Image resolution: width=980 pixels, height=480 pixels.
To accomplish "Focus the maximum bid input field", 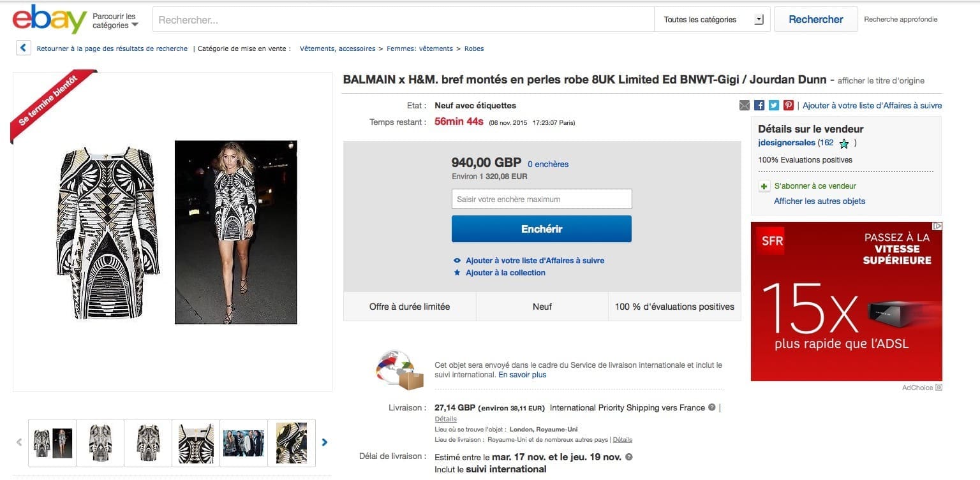I will [542, 199].
